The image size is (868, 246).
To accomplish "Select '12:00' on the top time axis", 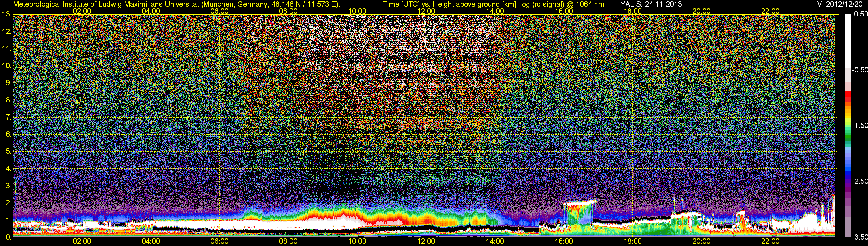I will point(426,11).
